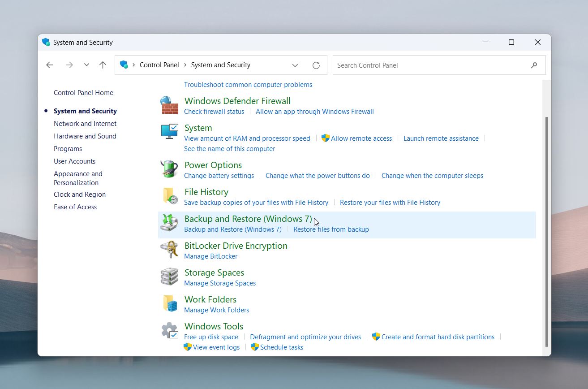Image resolution: width=588 pixels, height=389 pixels.
Task: Open the recent locations dropdown arrow
Action: (x=86, y=65)
